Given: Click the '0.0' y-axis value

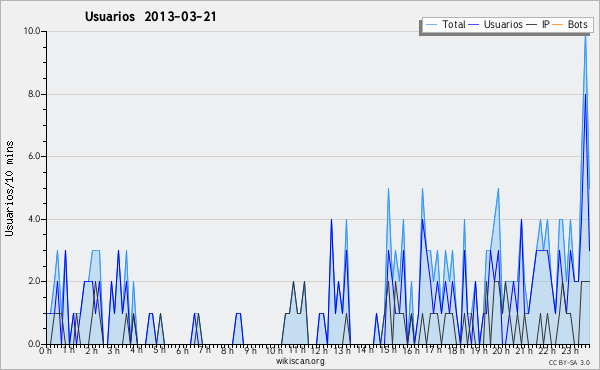Looking at the screenshot, I should click(34, 344).
